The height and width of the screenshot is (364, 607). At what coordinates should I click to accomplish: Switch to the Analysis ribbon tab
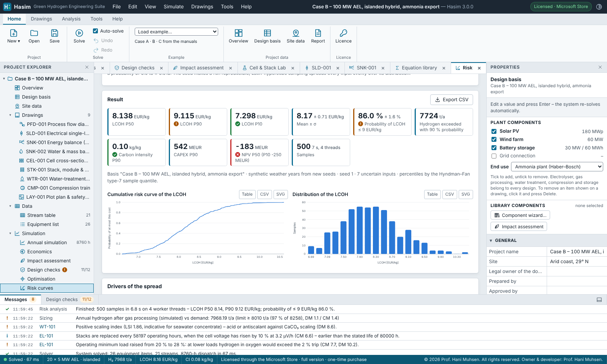pyautogui.click(x=71, y=19)
